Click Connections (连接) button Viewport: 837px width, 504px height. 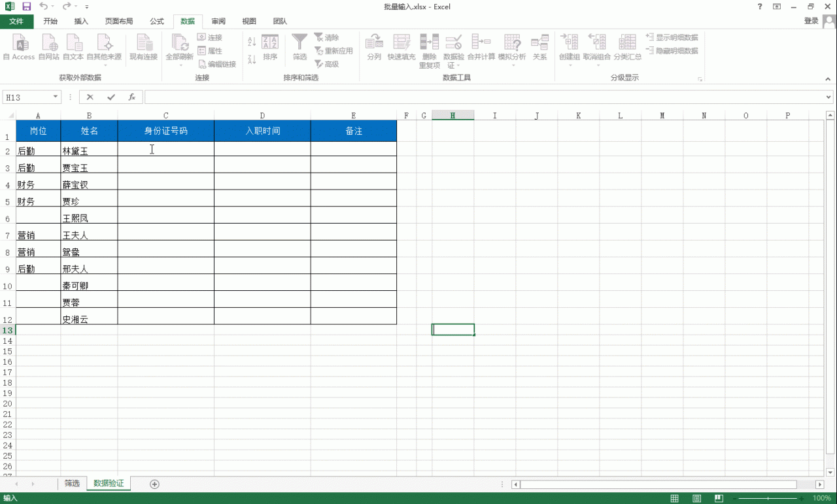[210, 37]
